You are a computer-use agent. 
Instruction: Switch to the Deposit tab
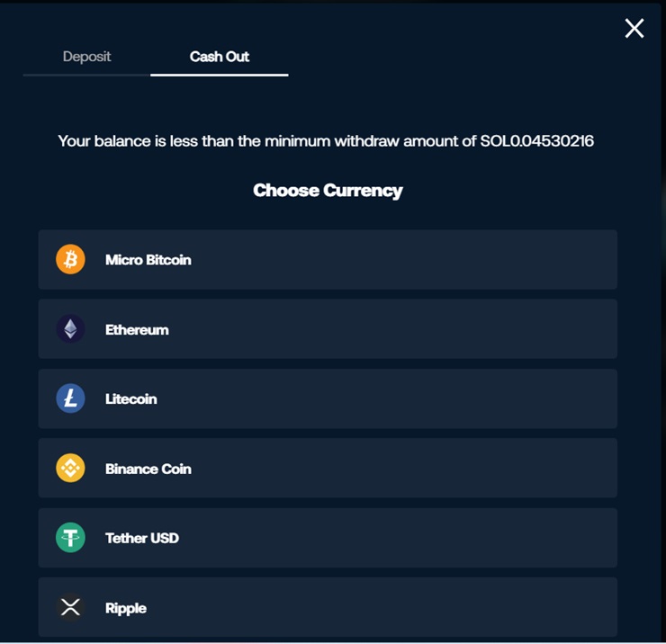pos(87,57)
